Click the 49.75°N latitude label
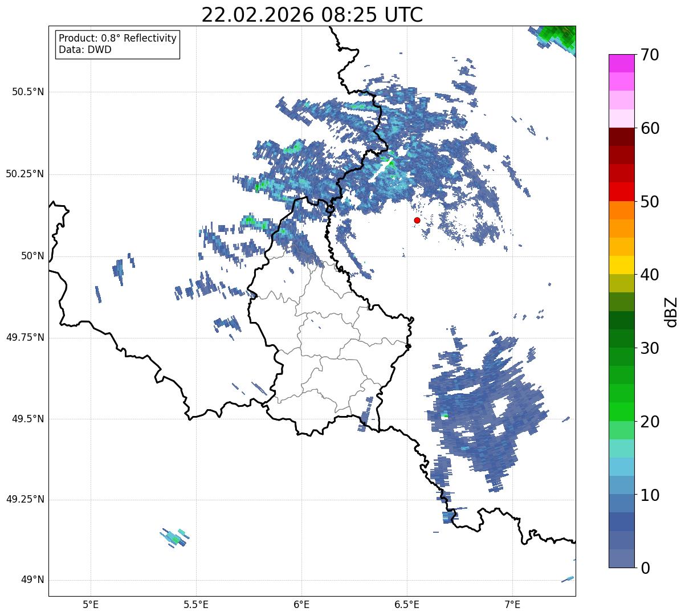Image resolution: width=685 pixels, height=616 pixels. point(25,337)
